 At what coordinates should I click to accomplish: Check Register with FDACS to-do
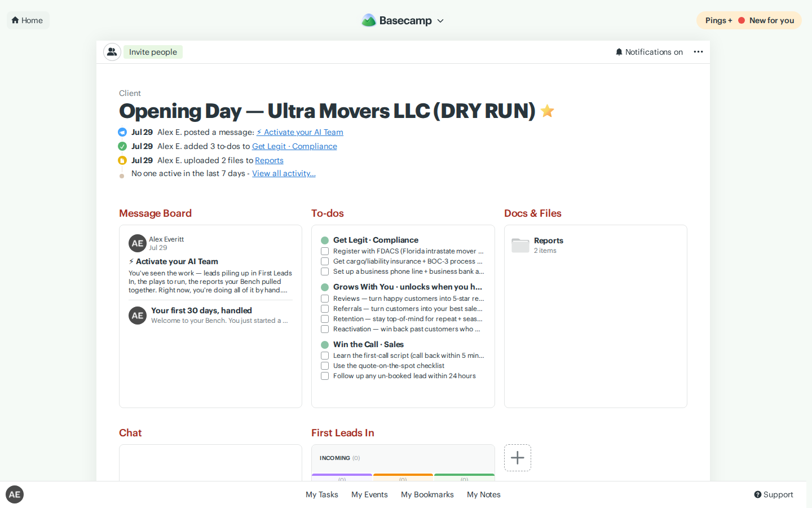pyautogui.click(x=325, y=251)
